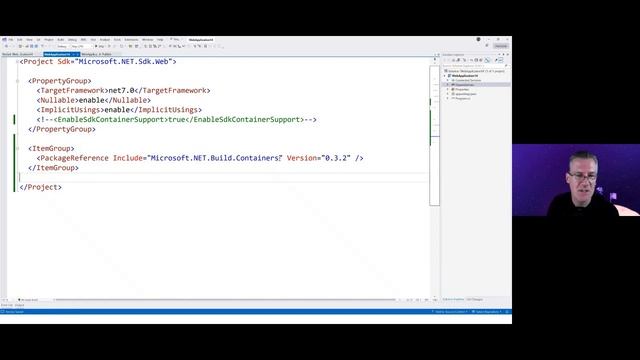Click the TargetFramework net7.0 line
Screen dimensions: 640x360
click(123, 91)
